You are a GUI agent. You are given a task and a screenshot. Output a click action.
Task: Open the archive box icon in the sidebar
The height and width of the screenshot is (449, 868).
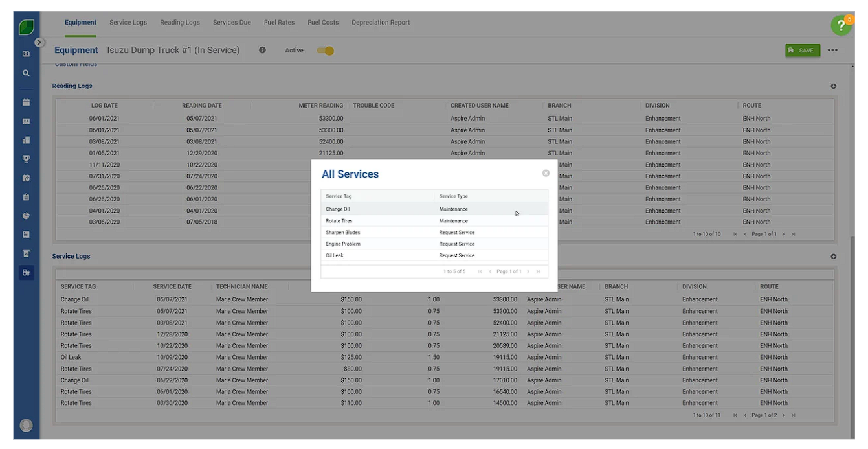point(26,254)
